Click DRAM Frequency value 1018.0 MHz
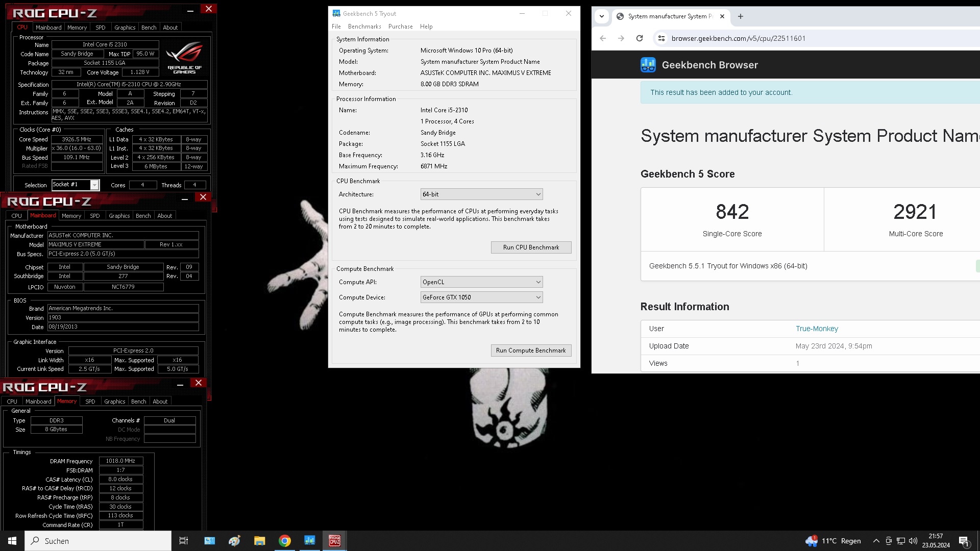Screen dimensions: 980x551 (120, 461)
